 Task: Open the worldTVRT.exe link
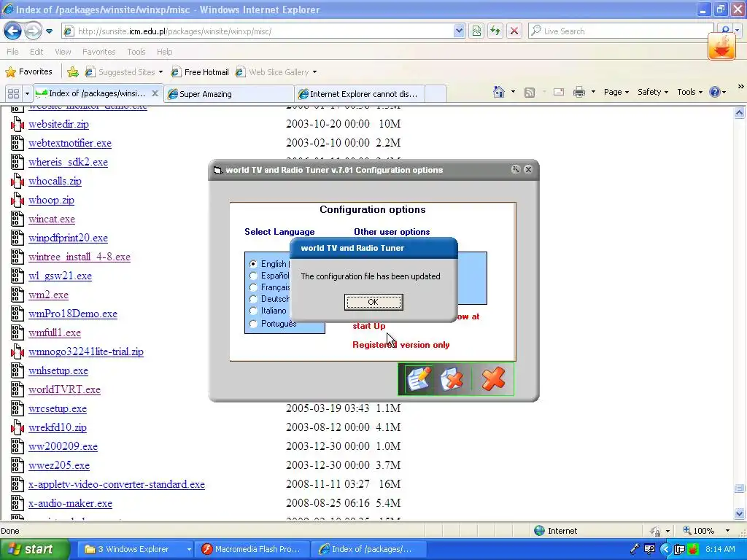pos(64,389)
